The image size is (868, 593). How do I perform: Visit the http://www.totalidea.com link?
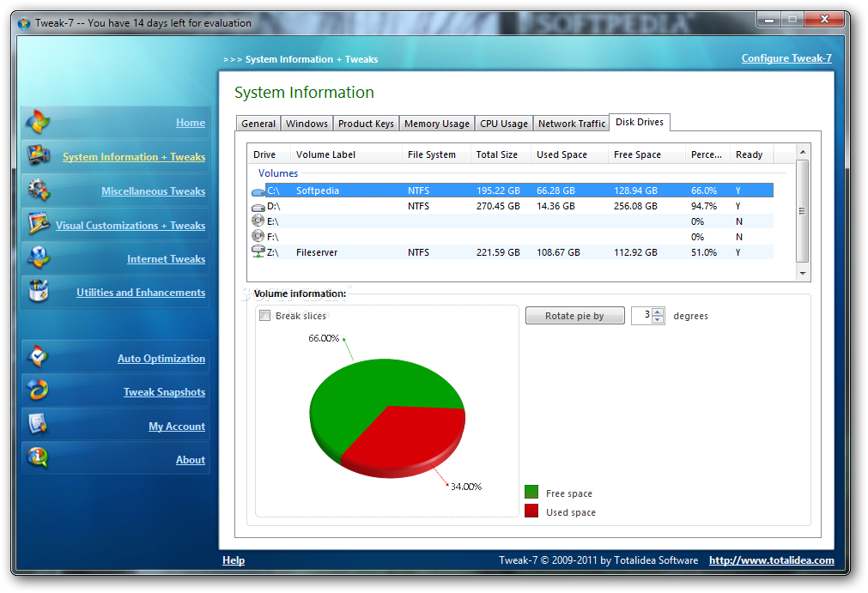click(772, 560)
